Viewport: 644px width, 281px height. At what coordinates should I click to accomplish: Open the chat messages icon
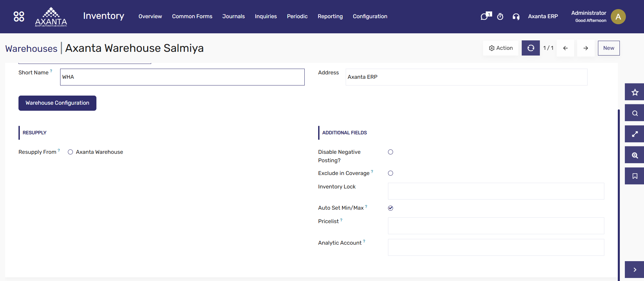486,16
